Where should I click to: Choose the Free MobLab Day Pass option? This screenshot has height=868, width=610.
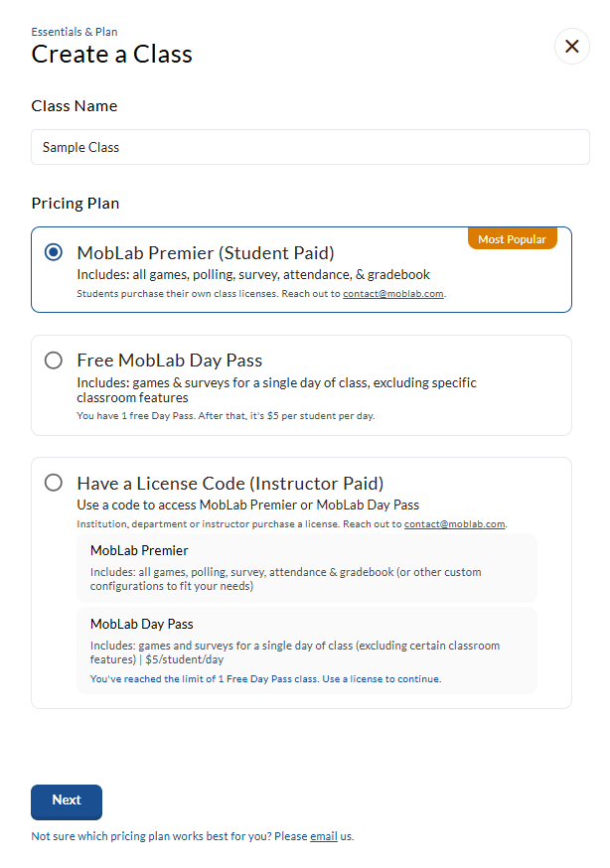pyautogui.click(x=54, y=361)
